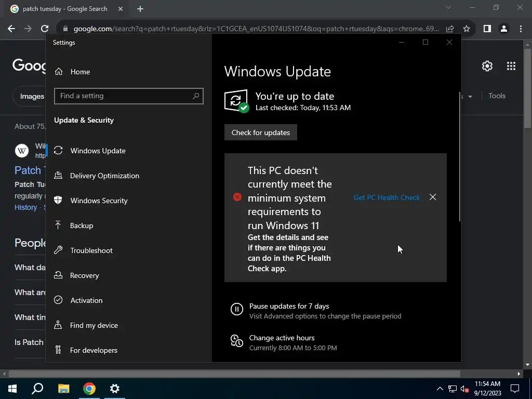The width and height of the screenshot is (532, 399).
Task: Click the muted volume tray icon
Action: pyautogui.click(x=465, y=389)
